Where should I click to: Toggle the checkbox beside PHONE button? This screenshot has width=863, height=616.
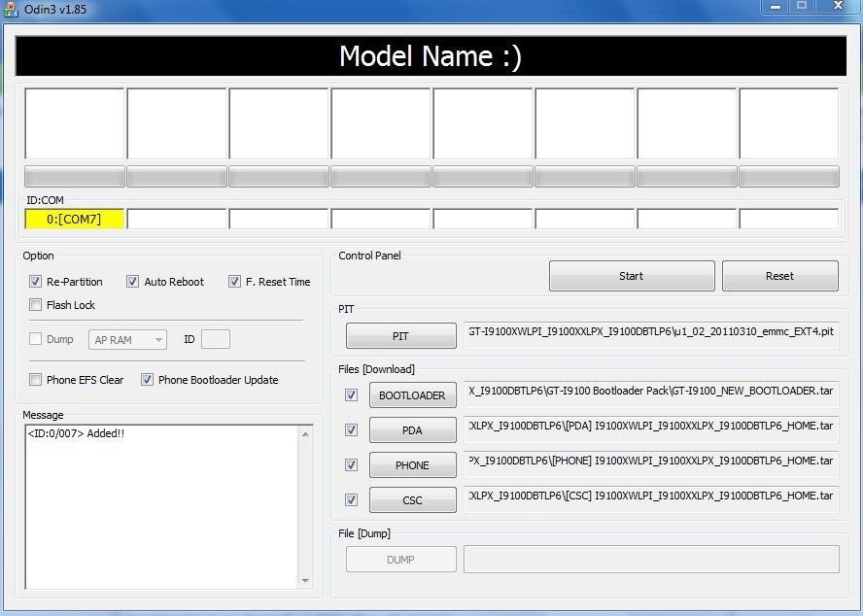[x=351, y=465]
